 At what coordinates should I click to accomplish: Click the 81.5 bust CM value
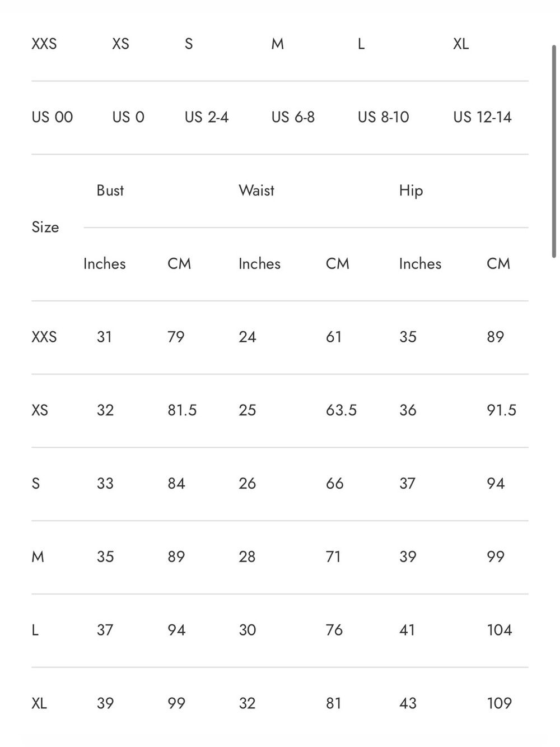[182, 410]
